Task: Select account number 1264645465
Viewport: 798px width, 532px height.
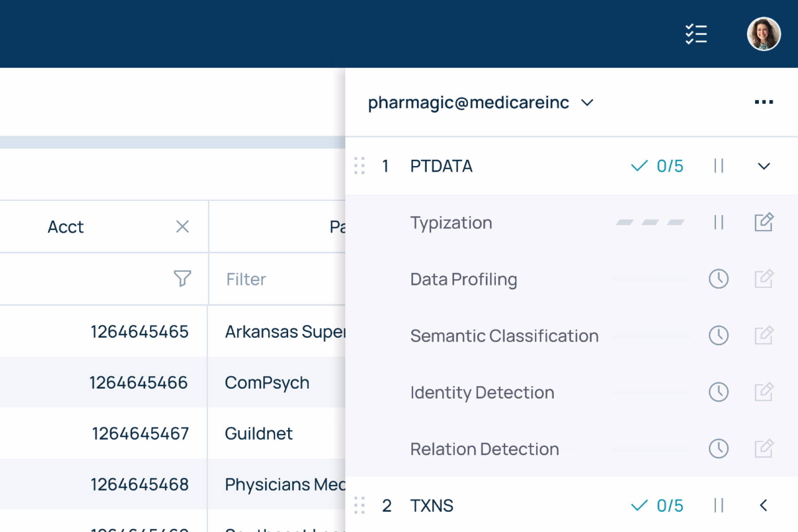Action: 140,332
